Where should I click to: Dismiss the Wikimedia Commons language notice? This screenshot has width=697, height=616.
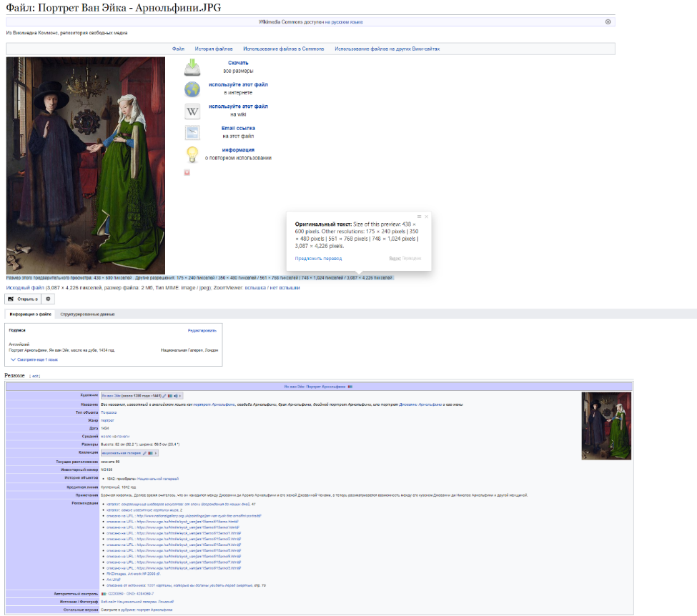pyautogui.click(x=608, y=21)
